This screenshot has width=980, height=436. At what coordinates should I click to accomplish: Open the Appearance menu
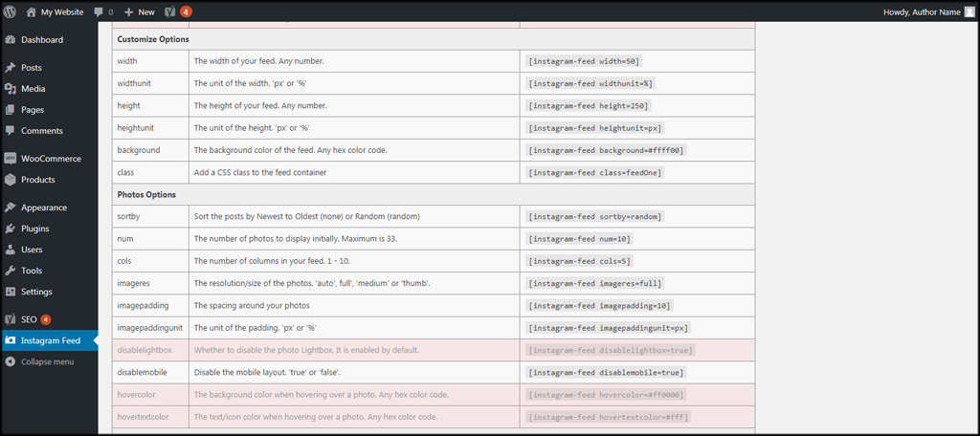click(x=43, y=207)
